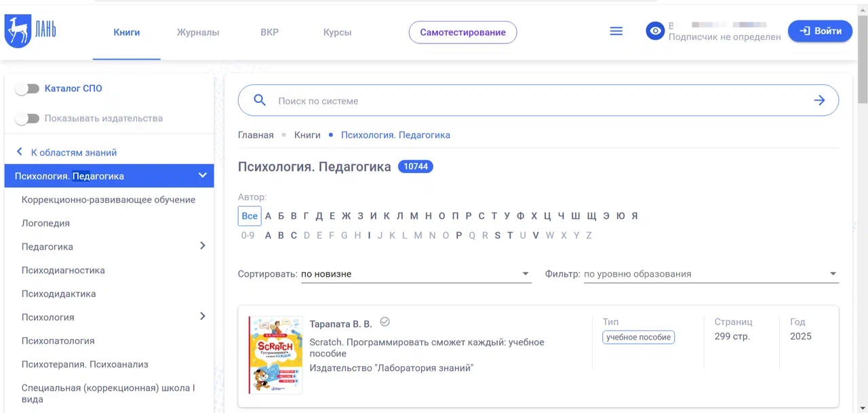Expand the Педагогика subcategory
868x413 pixels.
coord(202,246)
